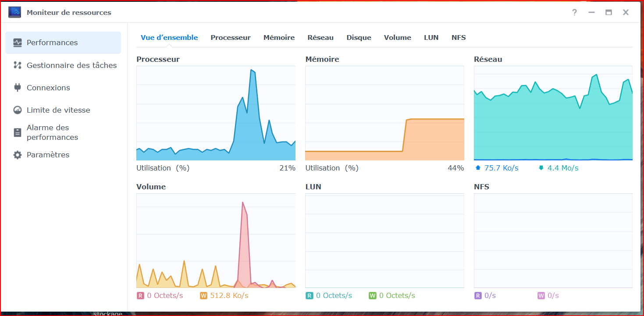Viewport: 644px width, 316px height.
Task: Click the network upload arrow indicator
Action: [x=478, y=168]
